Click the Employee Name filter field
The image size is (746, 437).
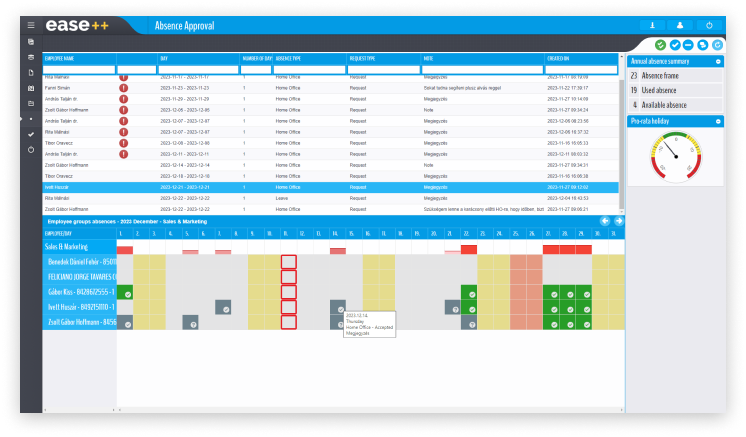coord(79,69)
